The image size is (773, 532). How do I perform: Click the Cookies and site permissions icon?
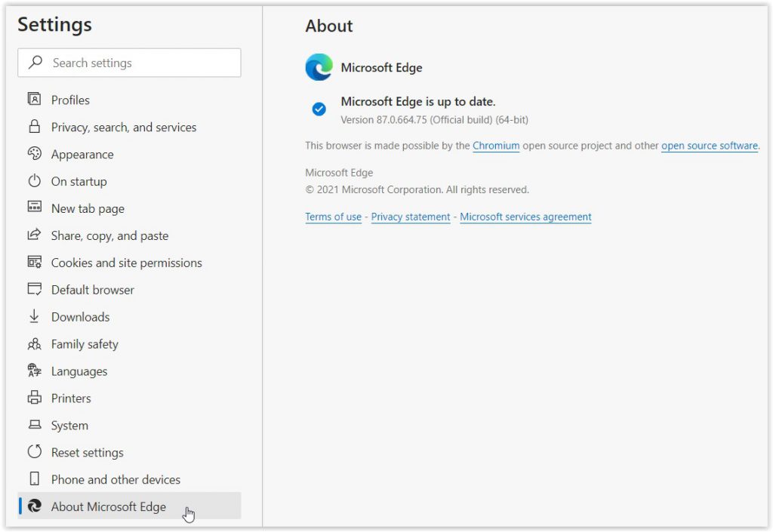34,262
